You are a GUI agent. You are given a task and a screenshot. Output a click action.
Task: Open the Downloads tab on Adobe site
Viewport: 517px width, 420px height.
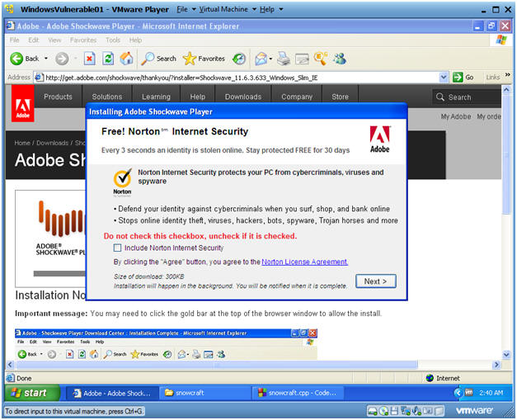(x=243, y=97)
